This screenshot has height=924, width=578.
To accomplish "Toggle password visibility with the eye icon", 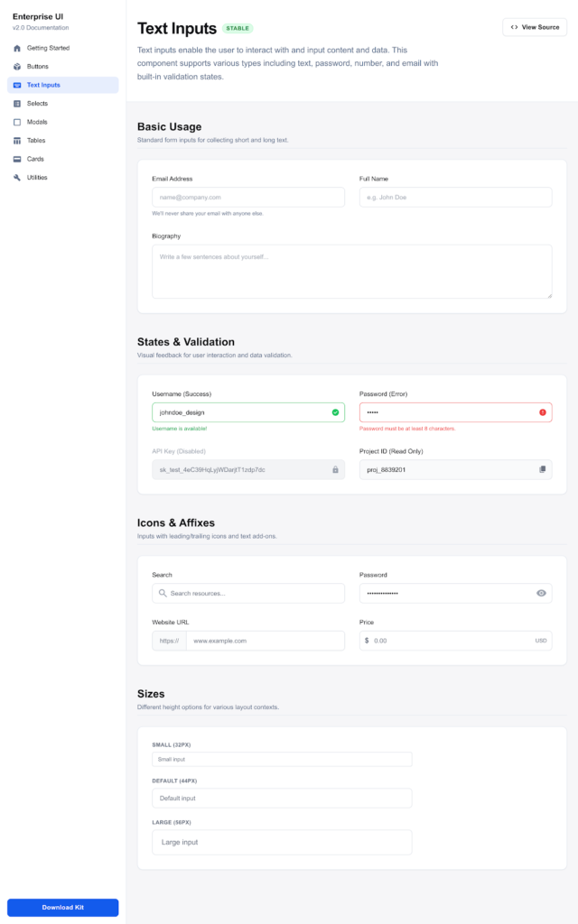I will (x=541, y=593).
